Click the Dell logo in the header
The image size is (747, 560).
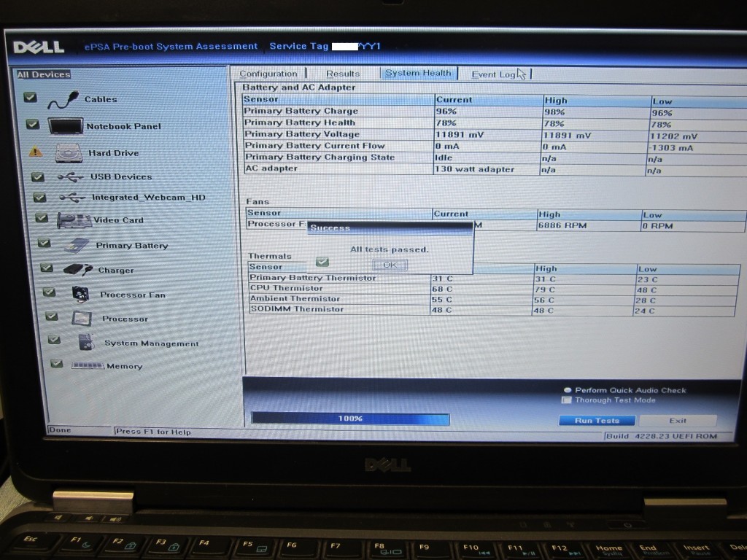click(39, 47)
